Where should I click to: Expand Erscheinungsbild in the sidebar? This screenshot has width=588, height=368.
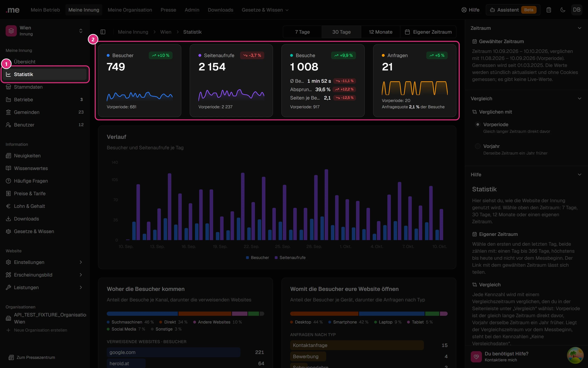coord(45,275)
